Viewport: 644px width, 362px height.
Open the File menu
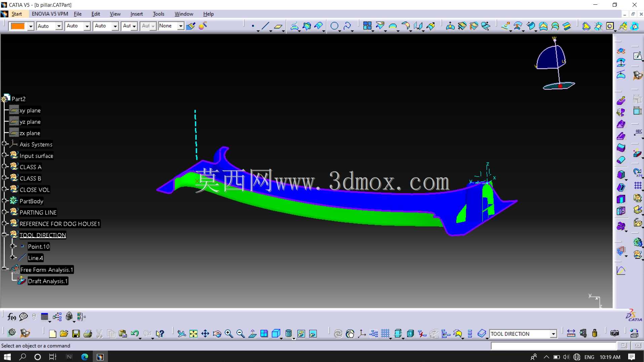point(78,14)
